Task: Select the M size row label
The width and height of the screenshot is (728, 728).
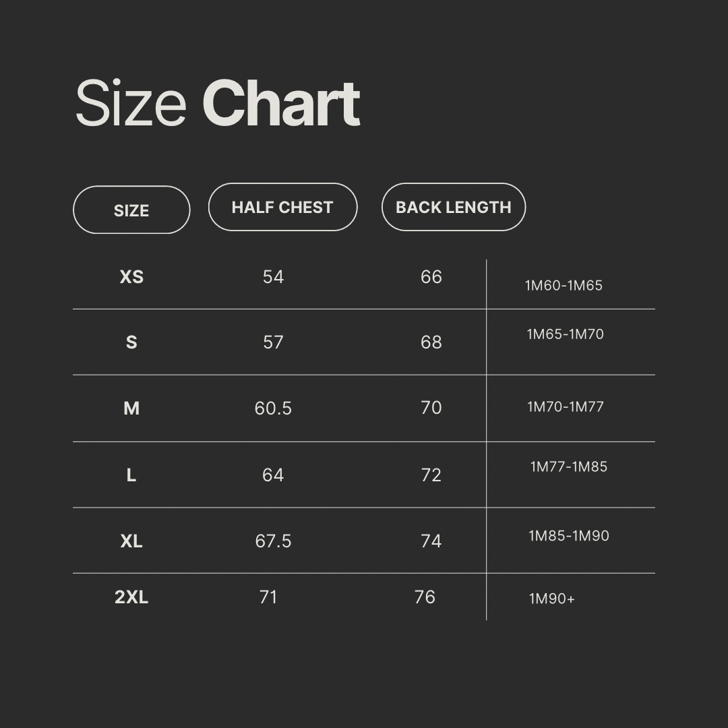Action: tap(131, 408)
